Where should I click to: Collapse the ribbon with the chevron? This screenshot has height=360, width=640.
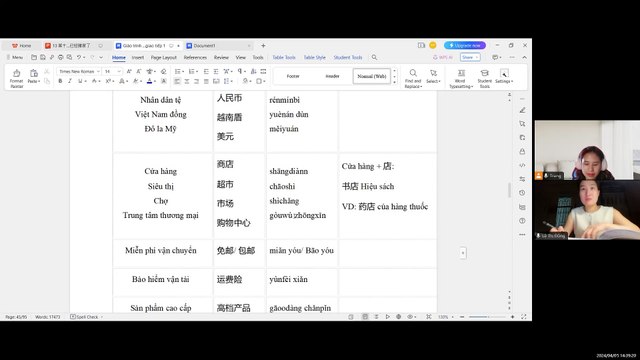point(524,58)
